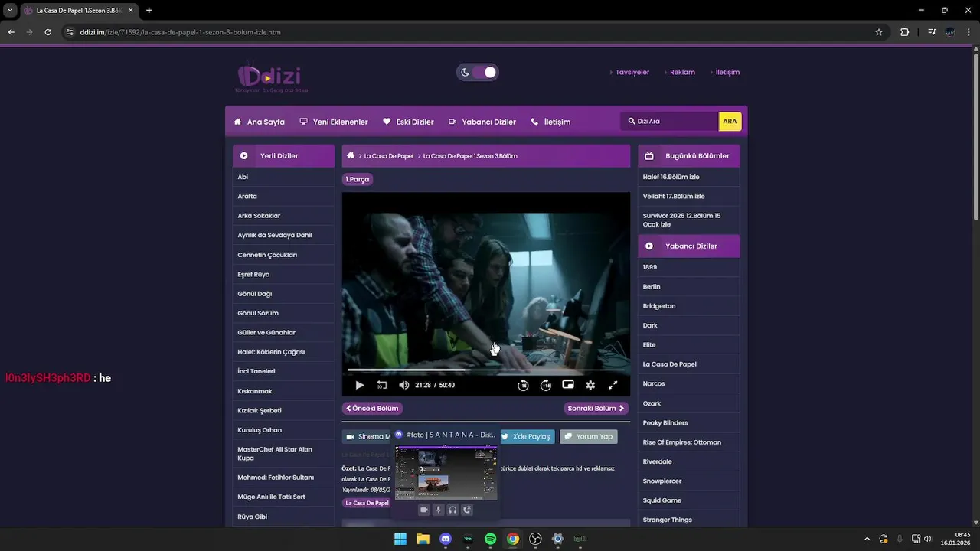This screenshot has width=980, height=551.
Task: Show hidden system tray icons
Action: (x=867, y=539)
